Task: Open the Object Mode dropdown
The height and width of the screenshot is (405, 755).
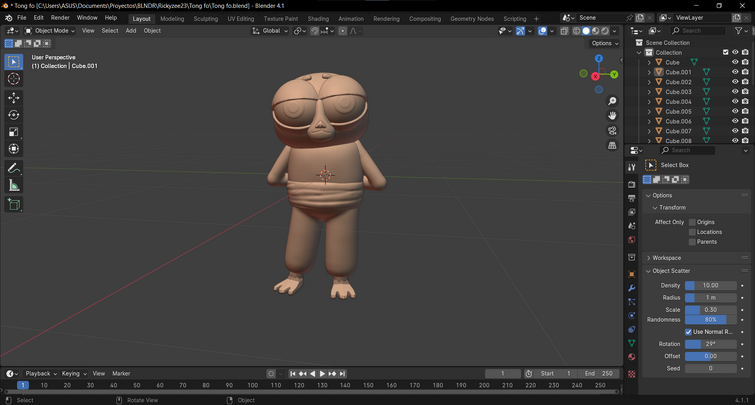Action: (x=50, y=31)
